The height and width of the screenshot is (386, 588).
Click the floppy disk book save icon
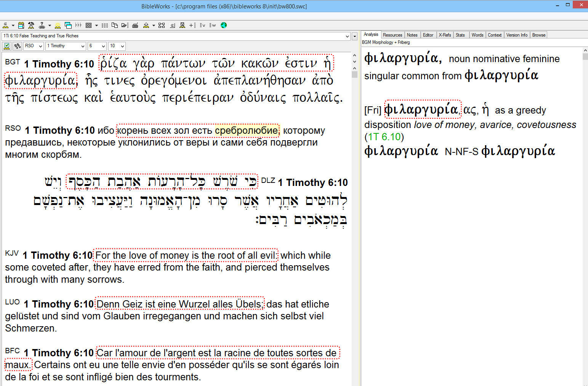[x=182, y=25]
